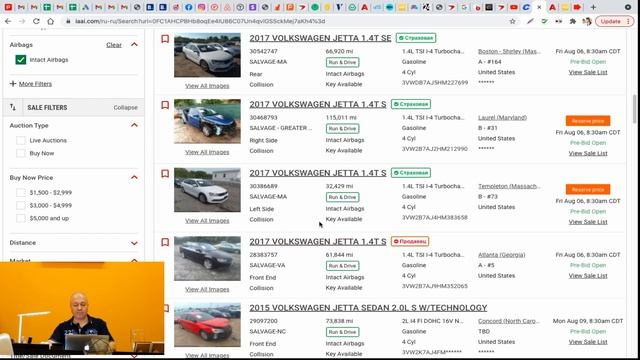Collapse the Sale Filters panel

pyautogui.click(x=125, y=107)
